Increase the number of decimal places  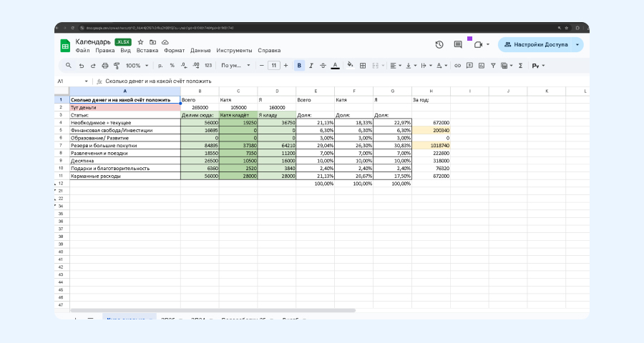[196, 66]
